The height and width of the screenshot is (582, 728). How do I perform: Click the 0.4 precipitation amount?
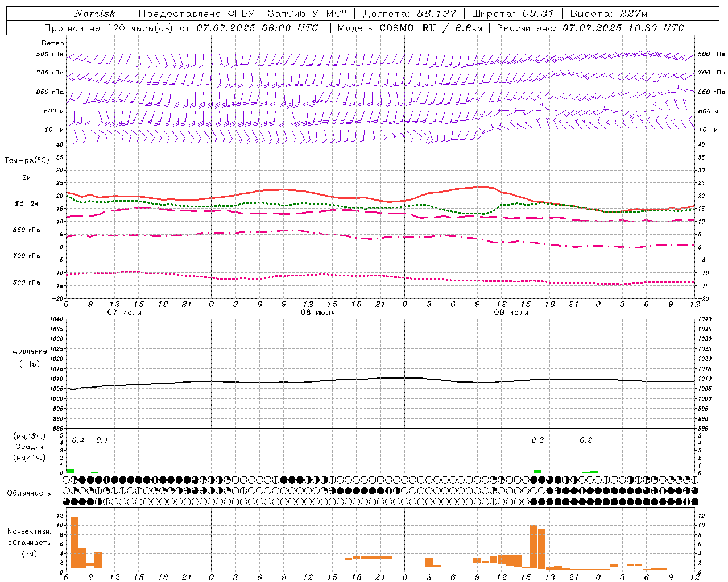(x=78, y=440)
